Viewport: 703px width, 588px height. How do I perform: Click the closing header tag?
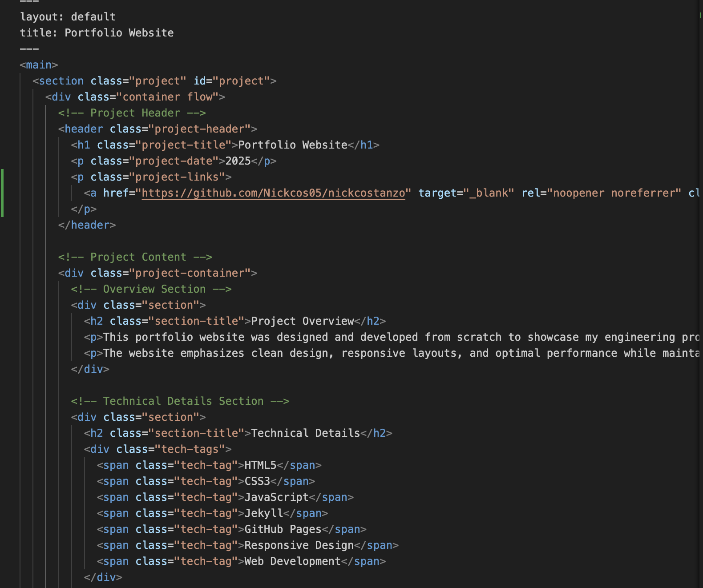tap(87, 225)
